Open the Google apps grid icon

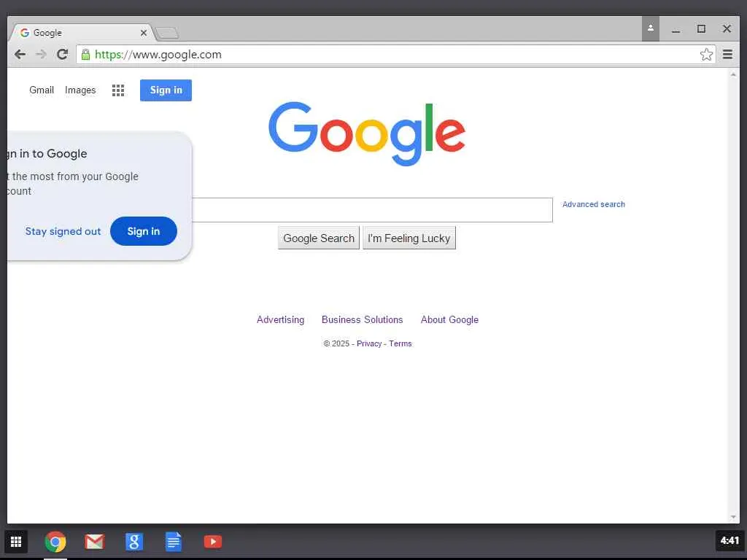click(x=118, y=90)
